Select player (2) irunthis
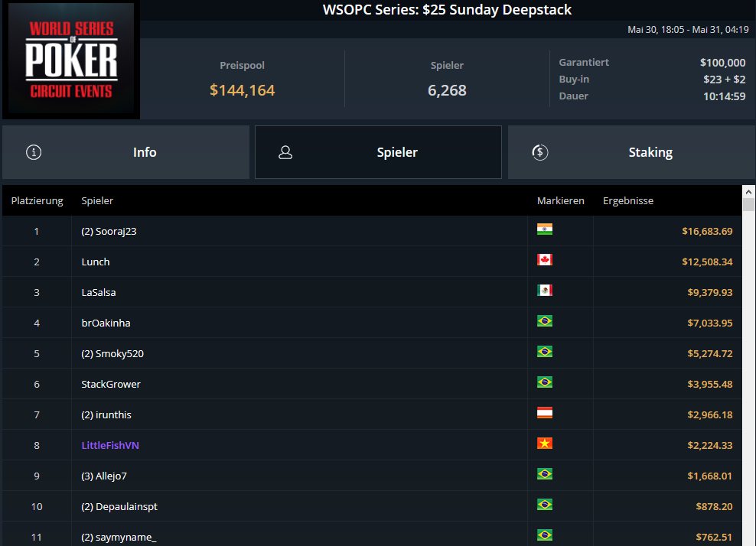The height and width of the screenshot is (546, 756). (106, 415)
